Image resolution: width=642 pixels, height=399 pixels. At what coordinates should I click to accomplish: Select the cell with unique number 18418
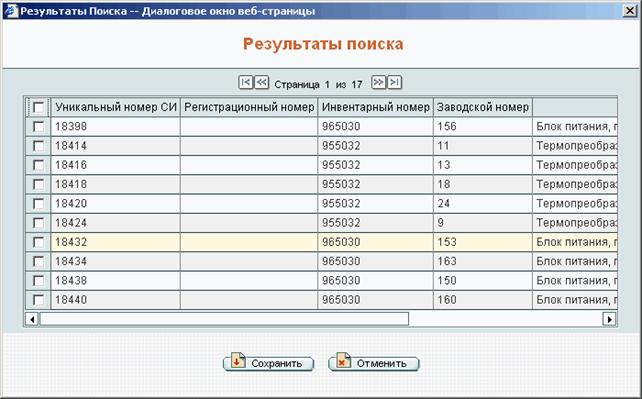115,184
